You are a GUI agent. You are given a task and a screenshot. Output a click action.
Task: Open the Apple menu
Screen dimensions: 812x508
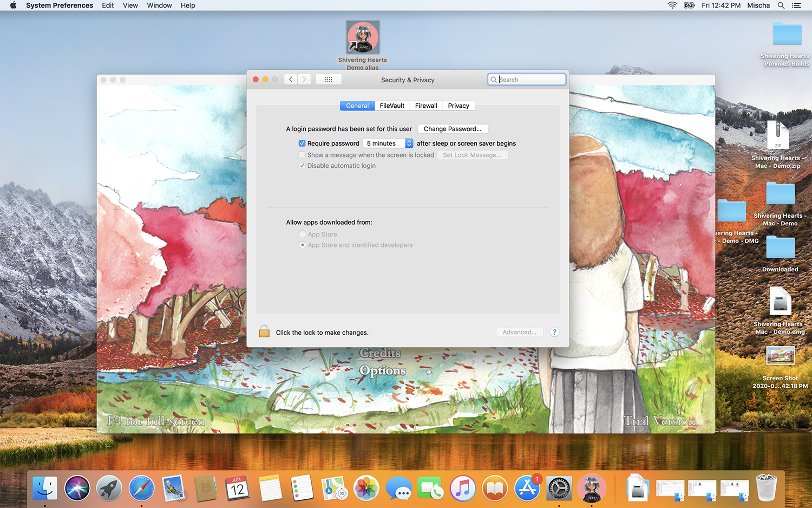13,5
